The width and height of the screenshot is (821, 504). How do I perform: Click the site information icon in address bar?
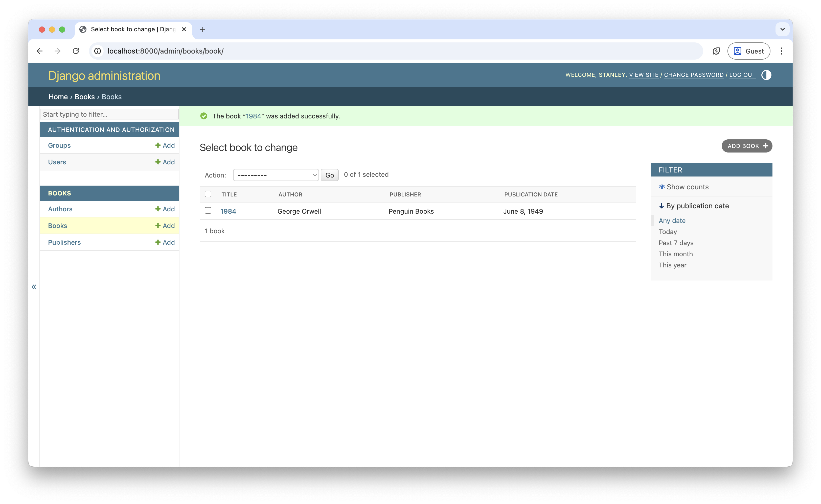coord(97,51)
